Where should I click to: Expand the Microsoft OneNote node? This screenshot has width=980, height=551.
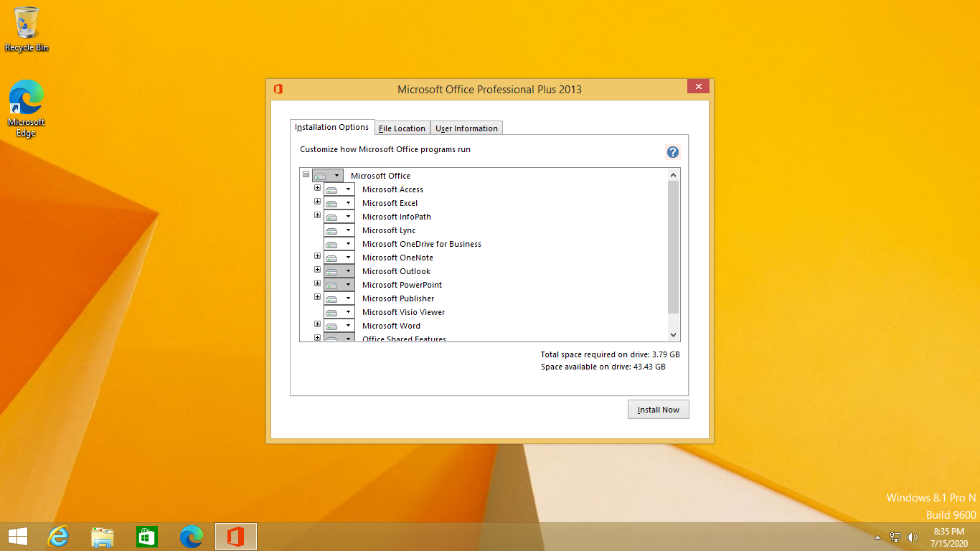point(317,256)
